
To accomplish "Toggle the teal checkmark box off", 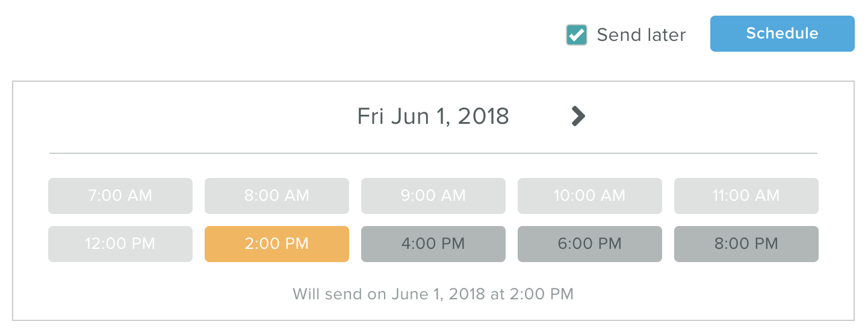I will click(x=577, y=35).
